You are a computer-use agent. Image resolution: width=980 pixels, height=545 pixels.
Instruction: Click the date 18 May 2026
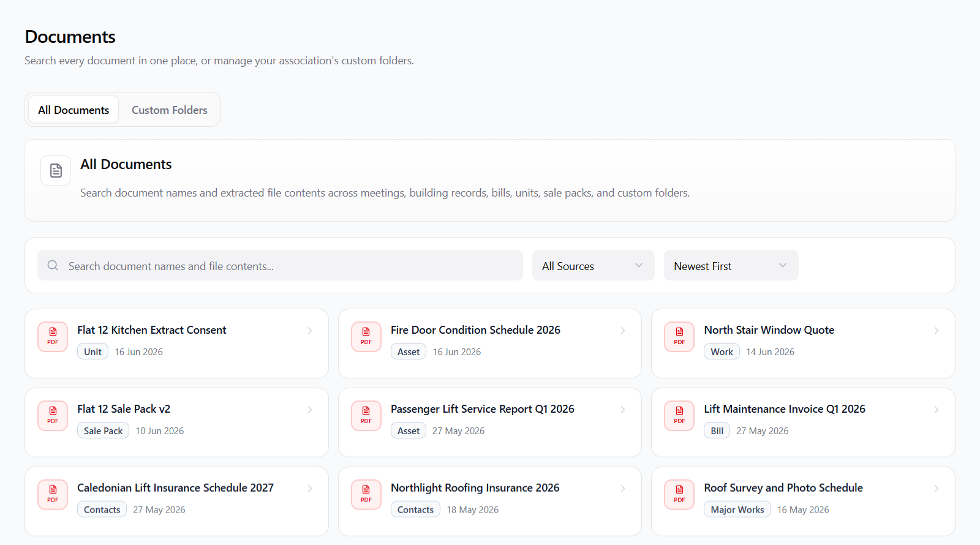[x=472, y=510]
